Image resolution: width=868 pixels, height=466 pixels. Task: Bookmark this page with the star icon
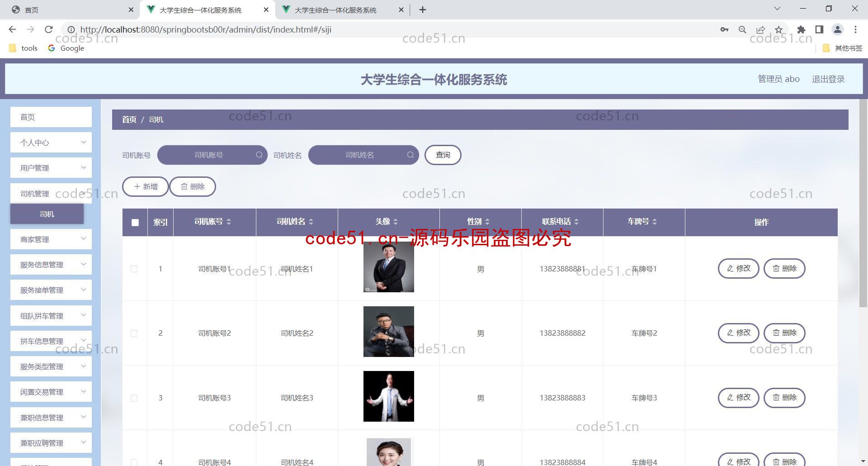point(778,29)
